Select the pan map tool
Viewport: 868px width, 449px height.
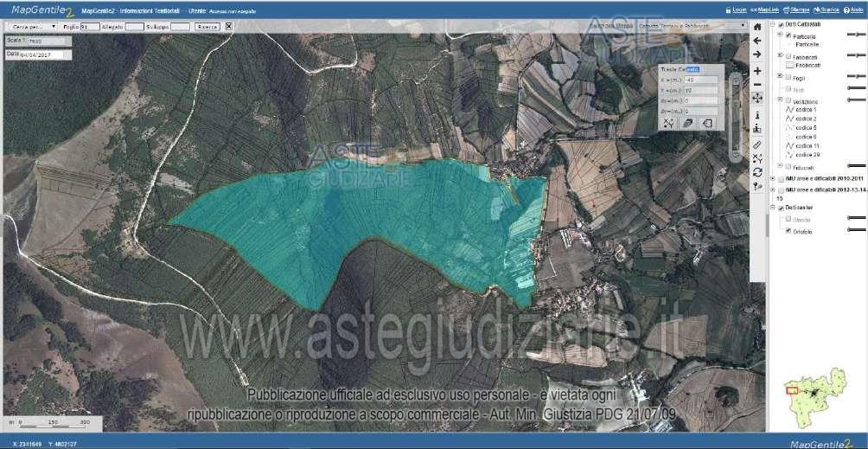click(x=757, y=98)
